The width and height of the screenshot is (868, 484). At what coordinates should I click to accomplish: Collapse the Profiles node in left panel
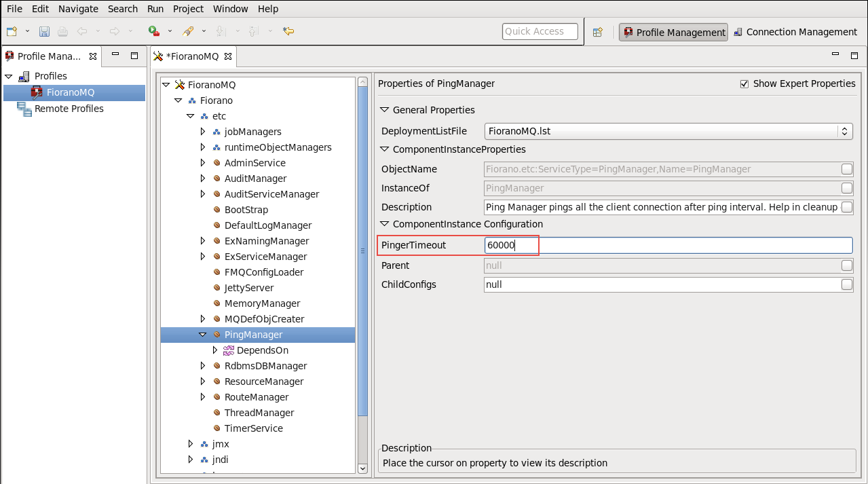[9, 76]
